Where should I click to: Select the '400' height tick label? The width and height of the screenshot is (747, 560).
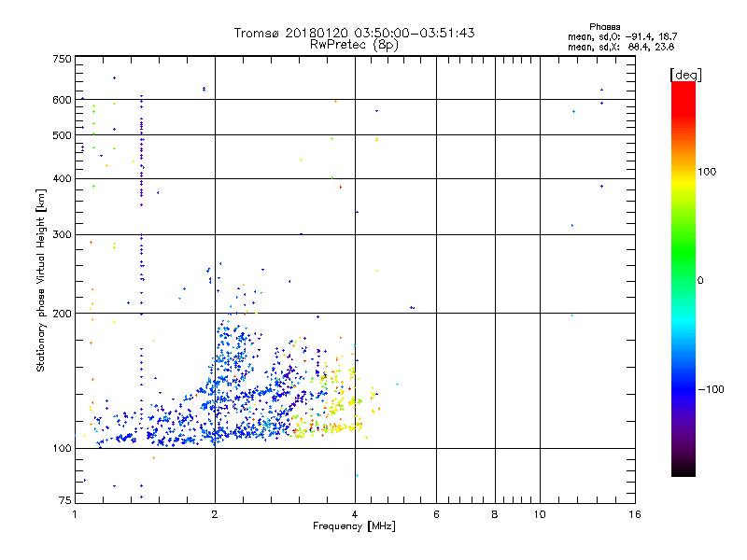[62, 178]
